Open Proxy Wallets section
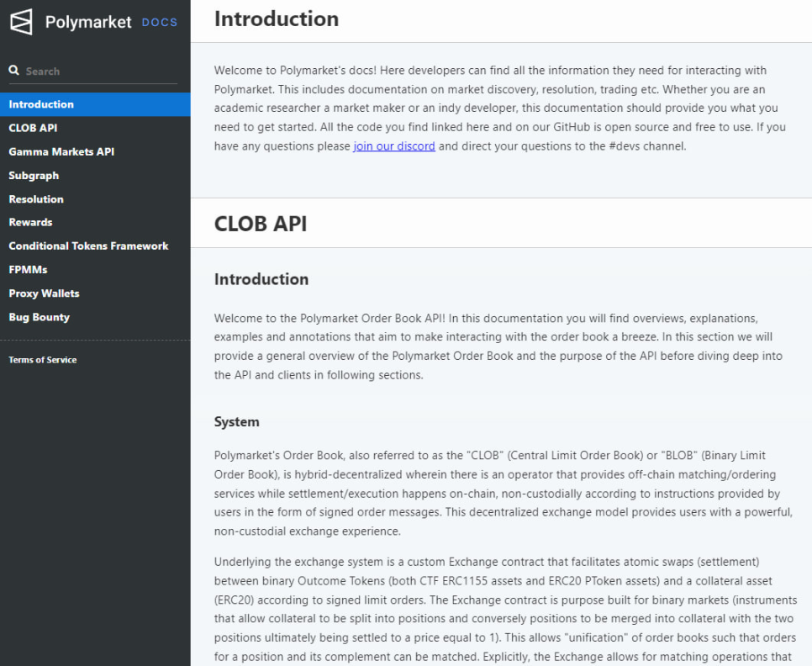The width and height of the screenshot is (812, 666). pos(95,293)
